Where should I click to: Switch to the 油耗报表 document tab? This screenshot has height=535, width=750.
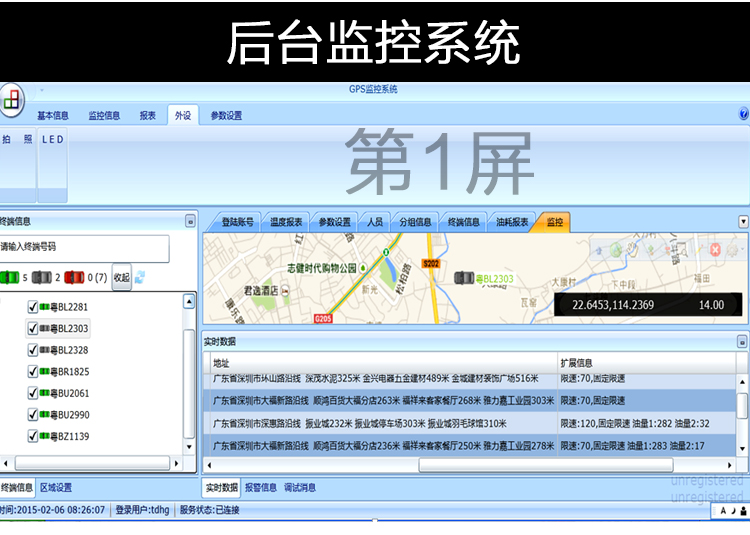(x=512, y=222)
